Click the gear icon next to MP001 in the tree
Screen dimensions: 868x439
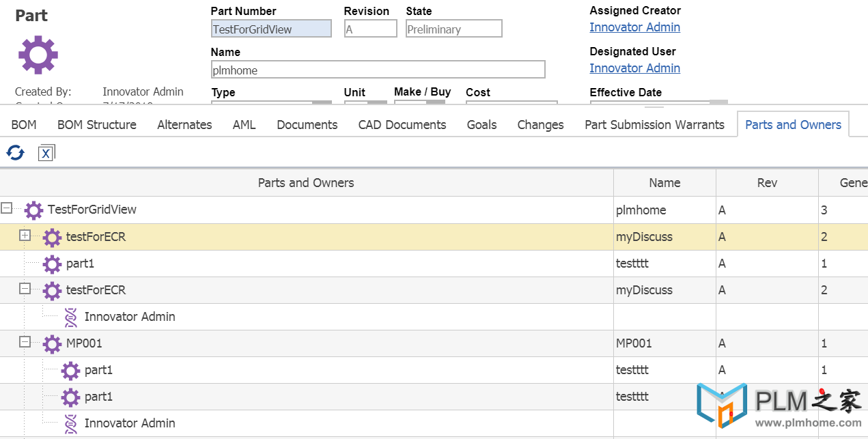(x=52, y=343)
